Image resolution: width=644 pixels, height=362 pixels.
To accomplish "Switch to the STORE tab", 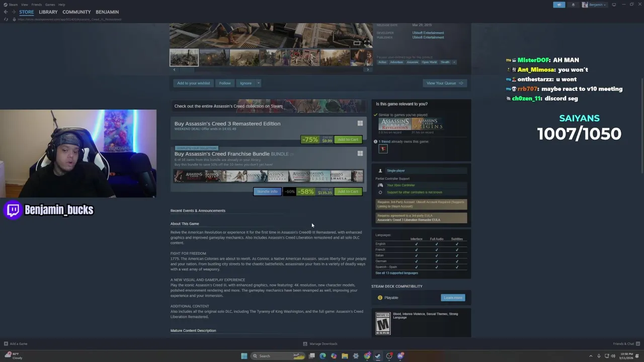I will click(27, 12).
